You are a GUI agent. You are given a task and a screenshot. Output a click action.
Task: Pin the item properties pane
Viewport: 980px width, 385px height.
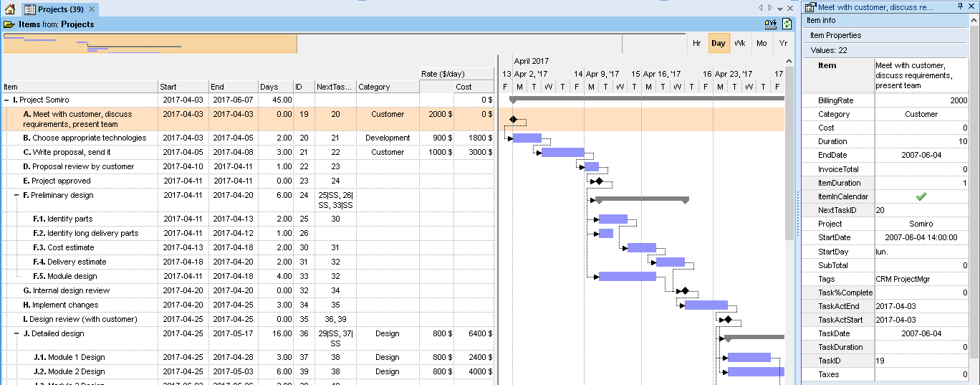pyautogui.click(x=961, y=6)
